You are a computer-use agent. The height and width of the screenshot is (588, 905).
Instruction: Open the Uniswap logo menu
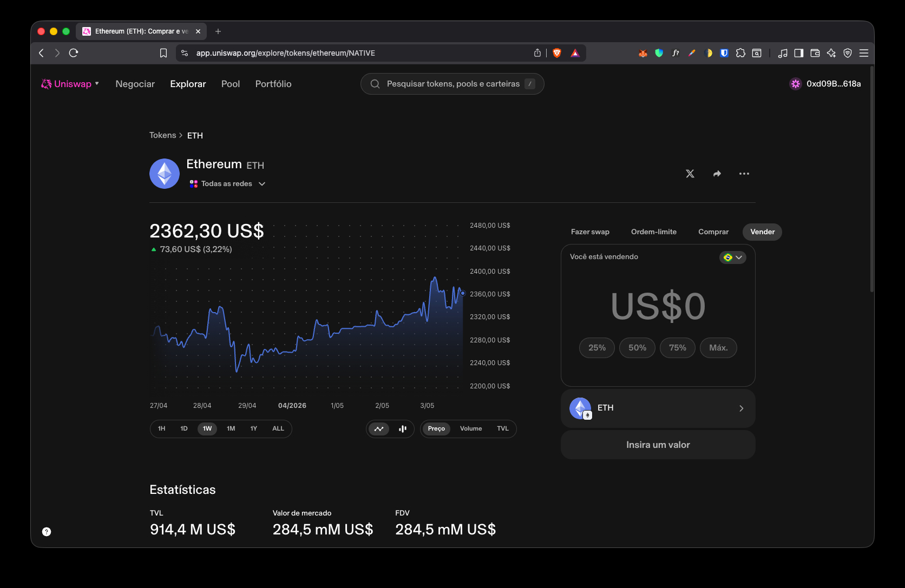pyautogui.click(x=70, y=84)
